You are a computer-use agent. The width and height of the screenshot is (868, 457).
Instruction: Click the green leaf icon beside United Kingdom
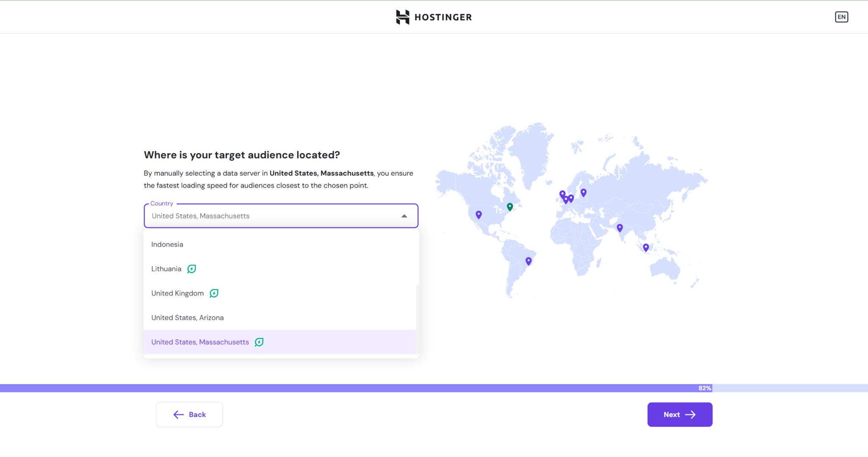(x=214, y=293)
